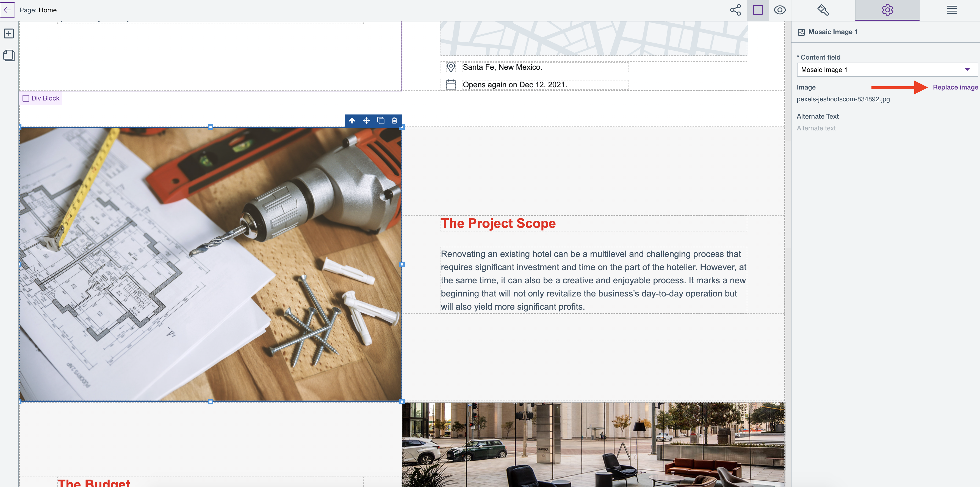
Task: Select the Div Block label tag
Action: (41, 98)
